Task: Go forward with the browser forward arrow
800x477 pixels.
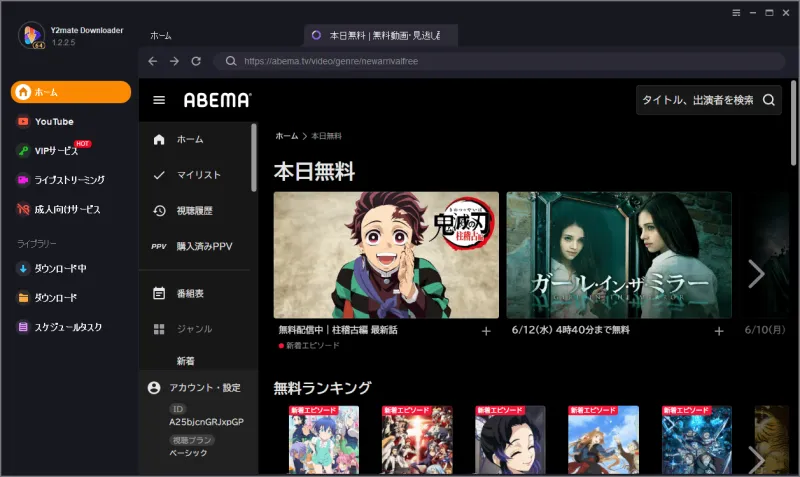Action: pyautogui.click(x=174, y=61)
